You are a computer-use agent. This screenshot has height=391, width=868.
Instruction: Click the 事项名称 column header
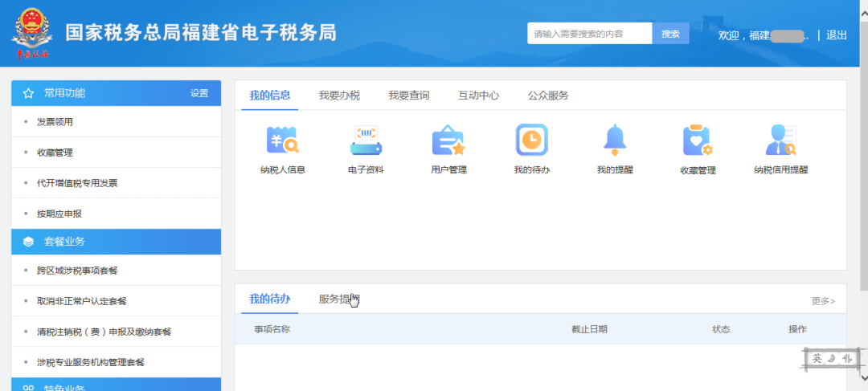coord(272,329)
